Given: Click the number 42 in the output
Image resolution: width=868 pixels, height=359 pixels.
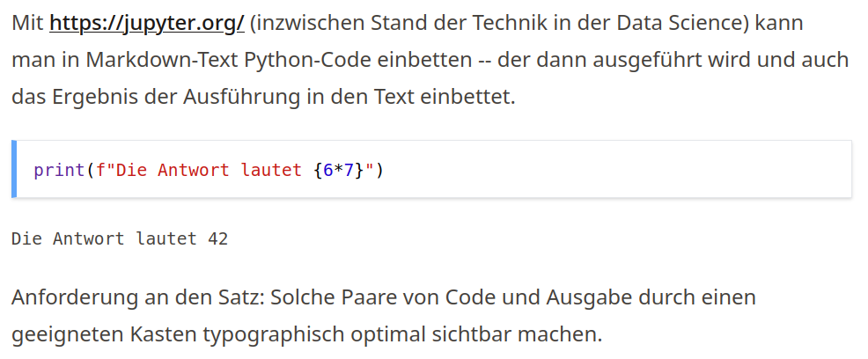Looking at the screenshot, I should click(x=217, y=238).
